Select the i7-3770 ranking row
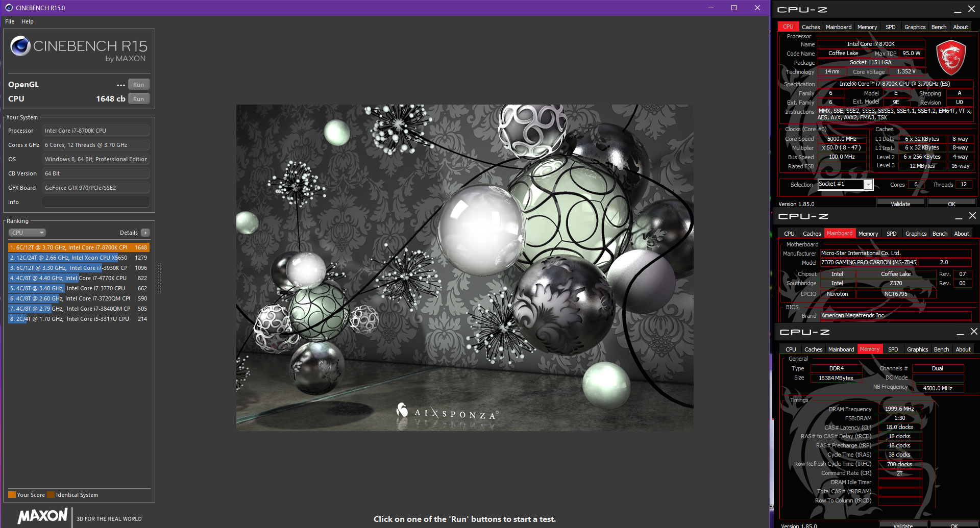 [x=79, y=288]
